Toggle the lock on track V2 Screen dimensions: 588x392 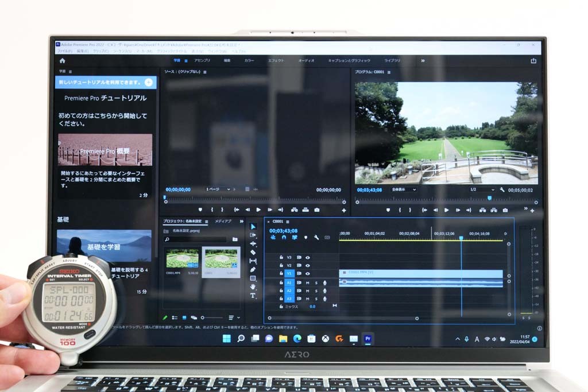[281, 266]
